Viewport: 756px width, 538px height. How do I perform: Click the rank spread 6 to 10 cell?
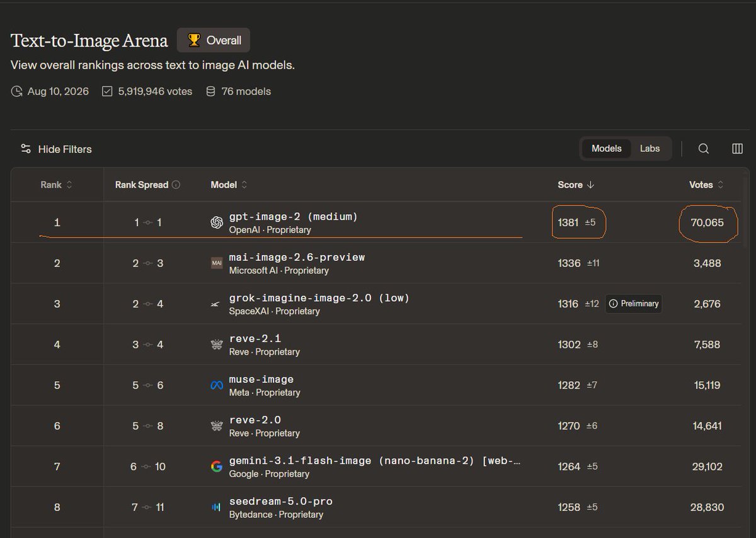(x=147, y=467)
